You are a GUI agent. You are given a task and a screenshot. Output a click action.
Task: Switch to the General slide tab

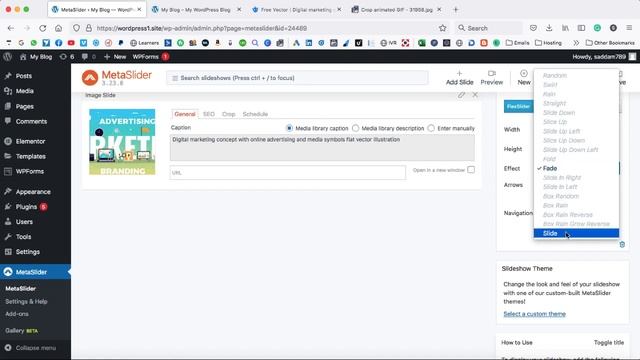(185, 114)
